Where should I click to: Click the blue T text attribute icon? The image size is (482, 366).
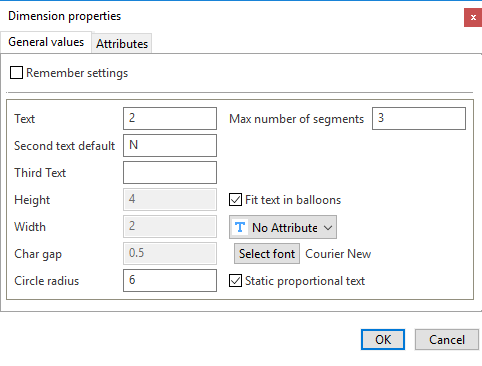[240, 227]
